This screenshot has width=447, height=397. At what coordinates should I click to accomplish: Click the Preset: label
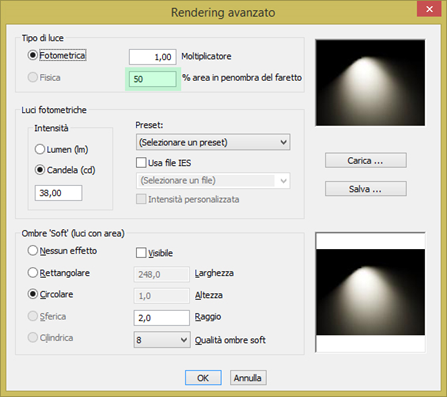point(149,125)
